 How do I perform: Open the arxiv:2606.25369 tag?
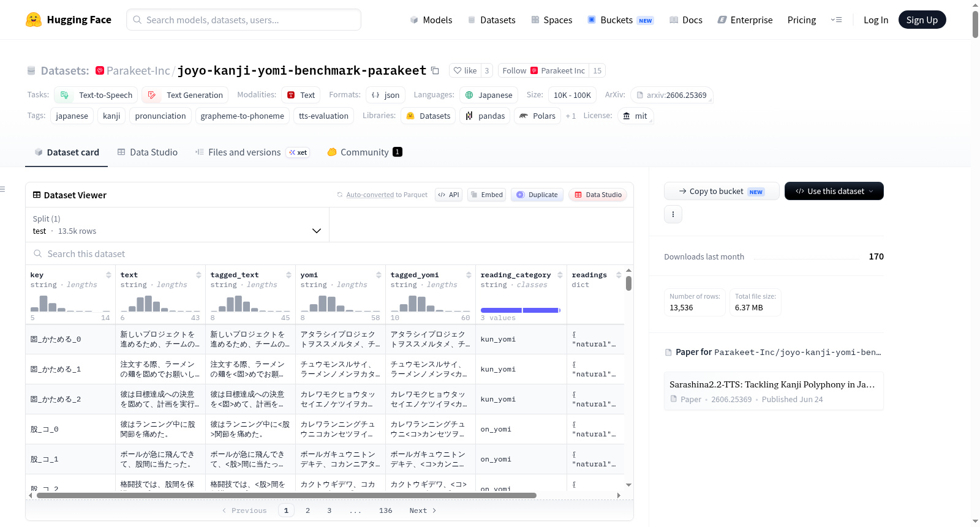672,95
